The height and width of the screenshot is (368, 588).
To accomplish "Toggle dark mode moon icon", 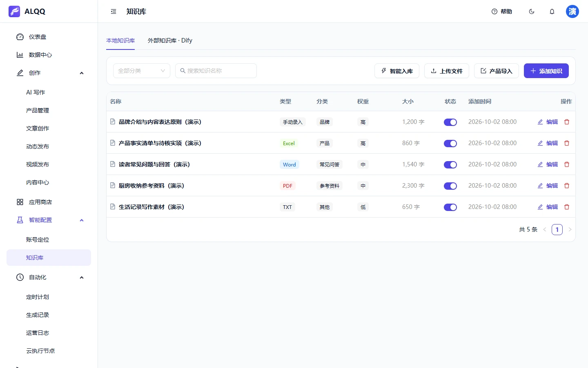I will (532, 11).
